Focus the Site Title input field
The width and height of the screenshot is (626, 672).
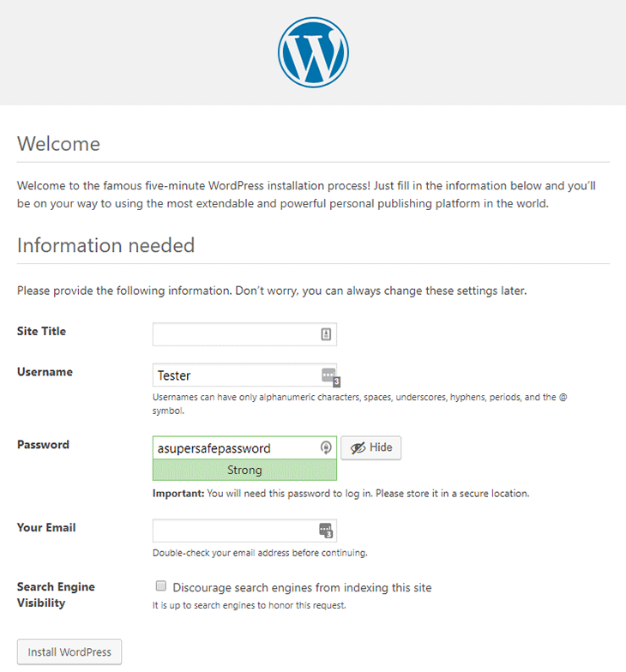244,334
